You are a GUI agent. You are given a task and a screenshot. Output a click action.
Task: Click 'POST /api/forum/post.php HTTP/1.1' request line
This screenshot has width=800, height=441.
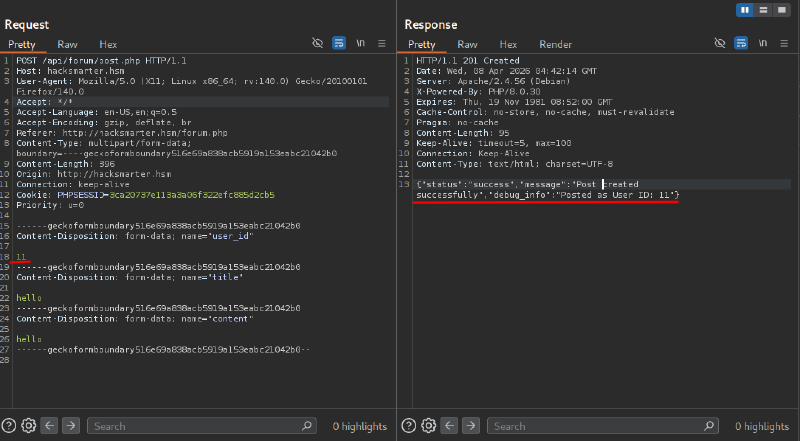coord(101,61)
